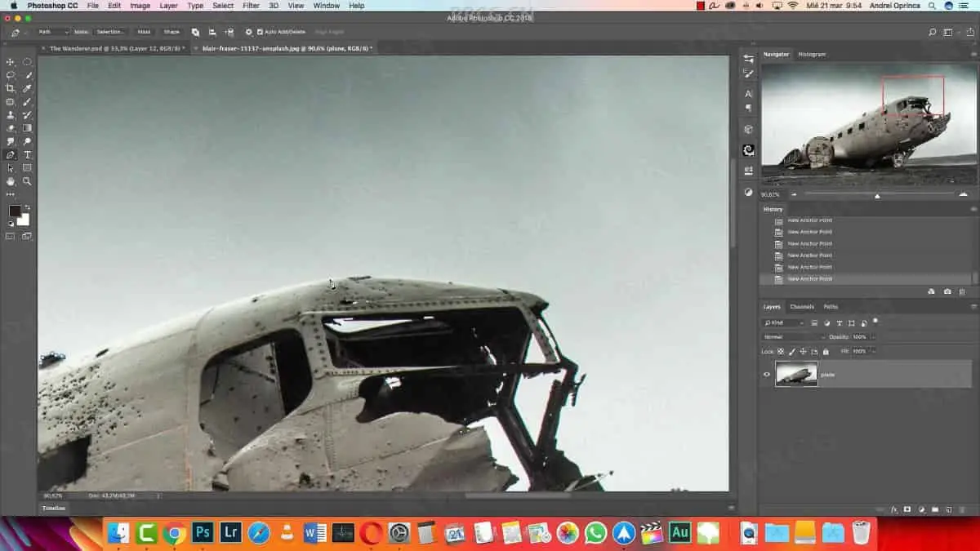Select the Crop tool
The height and width of the screenshot is (551, 980).
[11, 88]
